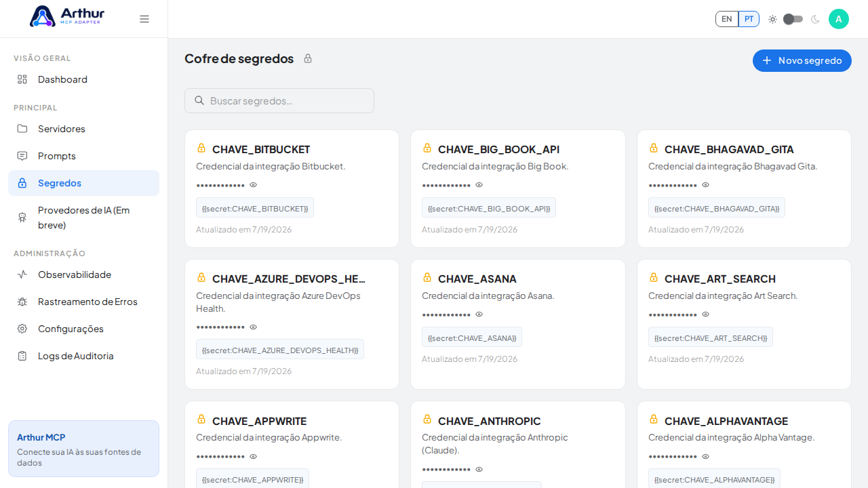868x488 pixels.
Task: Click magnifier icon in search box
Action: [x=199, y=100]
